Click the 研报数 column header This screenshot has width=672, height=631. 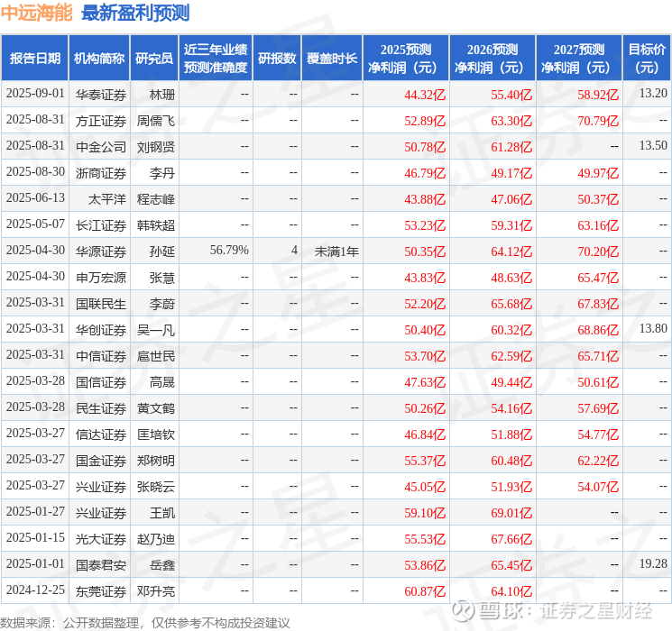click(x=277, y=59)
